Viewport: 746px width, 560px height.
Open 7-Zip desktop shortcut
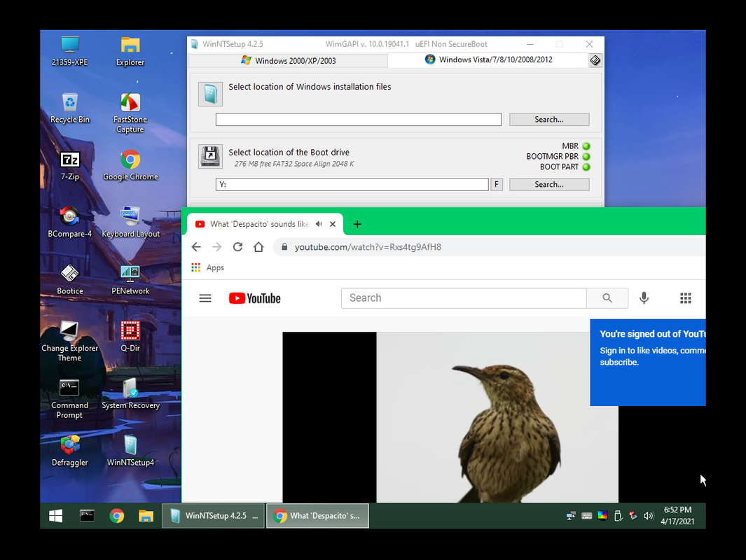tap(70, 166)
